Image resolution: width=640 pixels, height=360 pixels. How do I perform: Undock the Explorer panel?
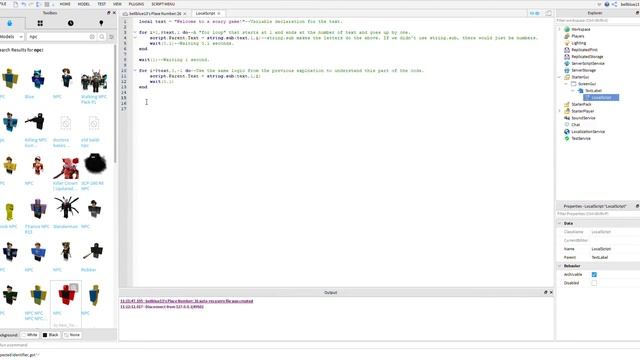click(637, 13)
